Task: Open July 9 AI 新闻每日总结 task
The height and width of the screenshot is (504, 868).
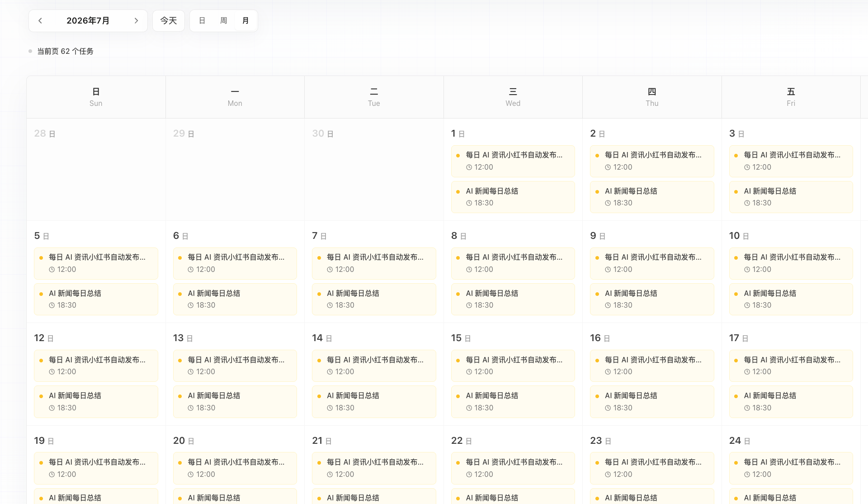Action: coord(652,299)
